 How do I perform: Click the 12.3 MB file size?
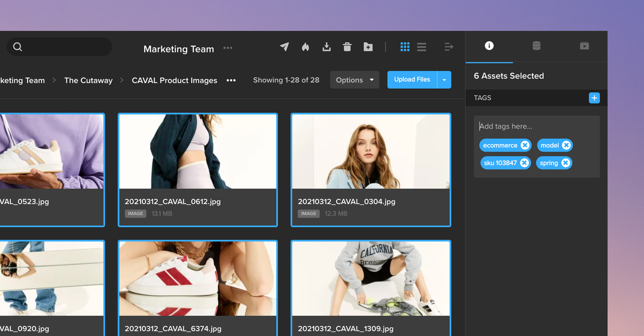[x=336, y=214]
